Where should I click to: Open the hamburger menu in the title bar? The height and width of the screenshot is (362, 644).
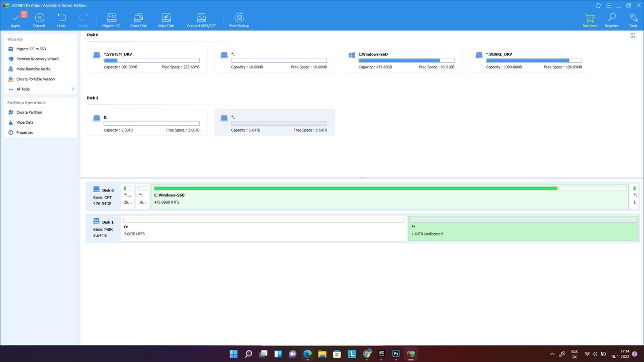pyautogui.click(x=608, y=6)
